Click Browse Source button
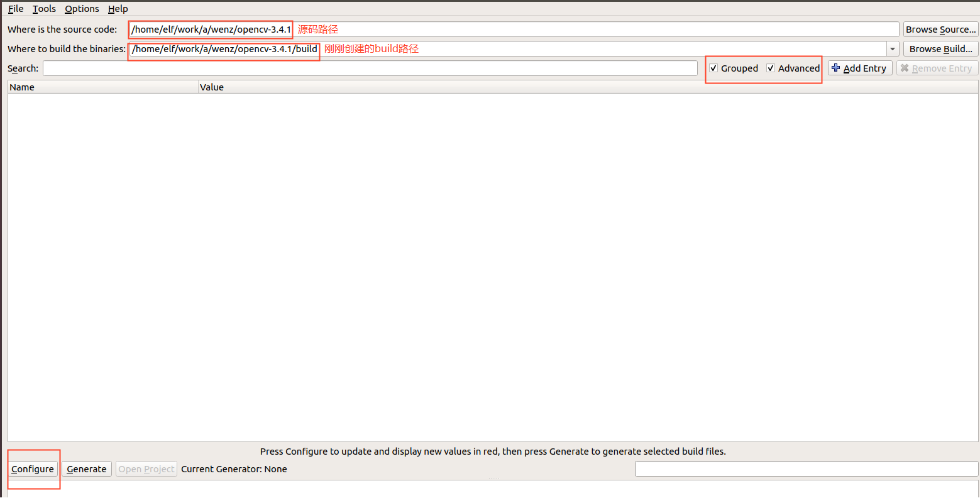 tap(940, 30)
